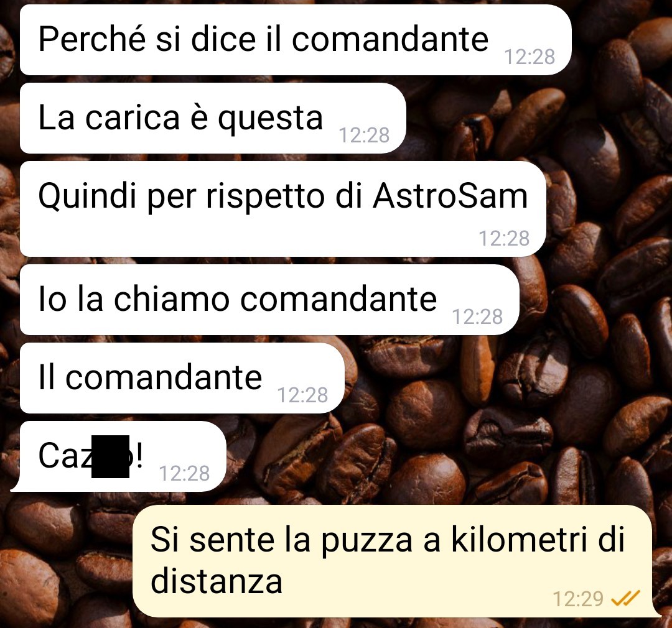Tap the black censor box on the last received message

111,456
